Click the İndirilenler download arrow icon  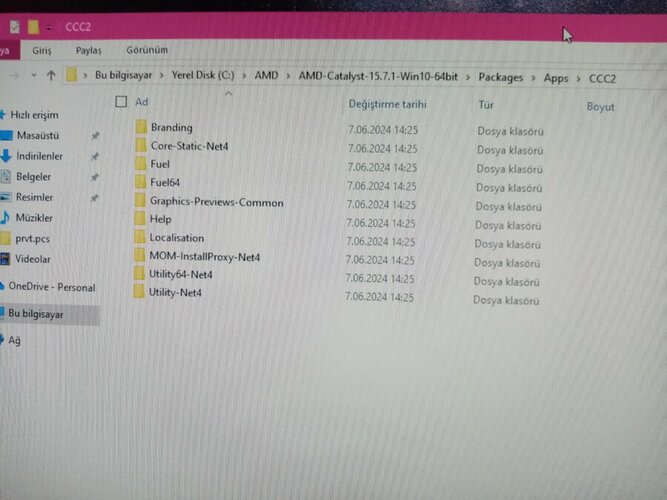pos(6,156)
